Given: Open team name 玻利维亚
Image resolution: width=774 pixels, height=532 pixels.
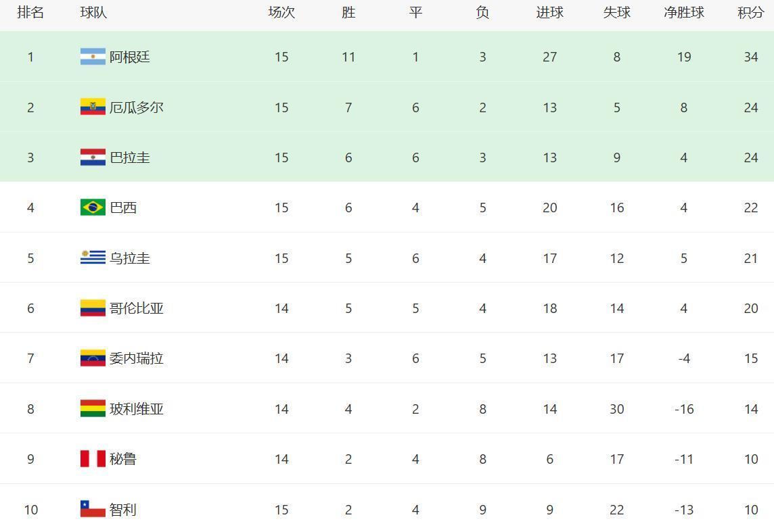Looking at the screenshot, I should [x=136, y=409].
